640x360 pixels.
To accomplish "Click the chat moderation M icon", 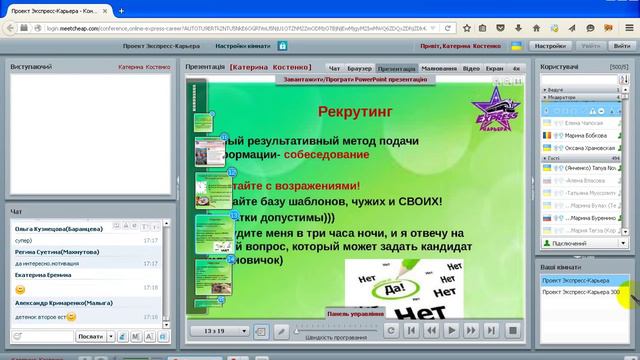I will coord(136,337).
